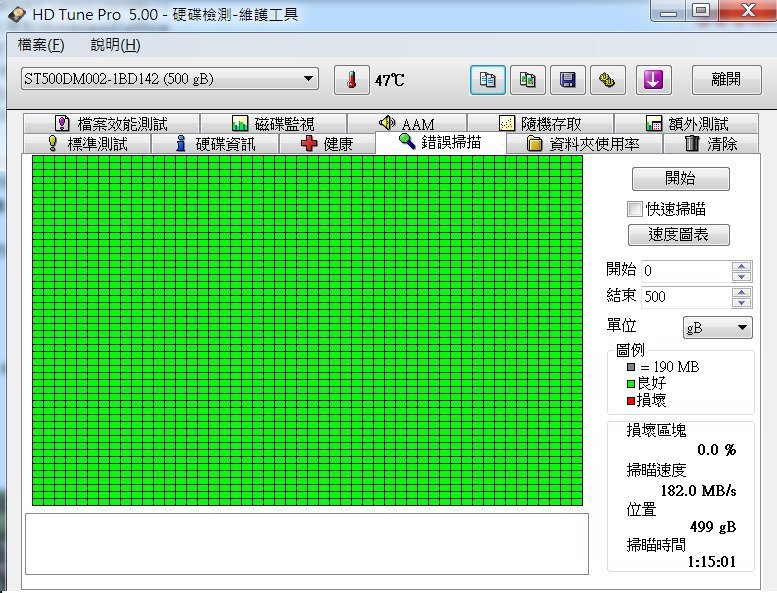Increase the 結束 value with up arrow
This screenshot has width=777, height=593.
pyautogui.click(x=741, y=292)
